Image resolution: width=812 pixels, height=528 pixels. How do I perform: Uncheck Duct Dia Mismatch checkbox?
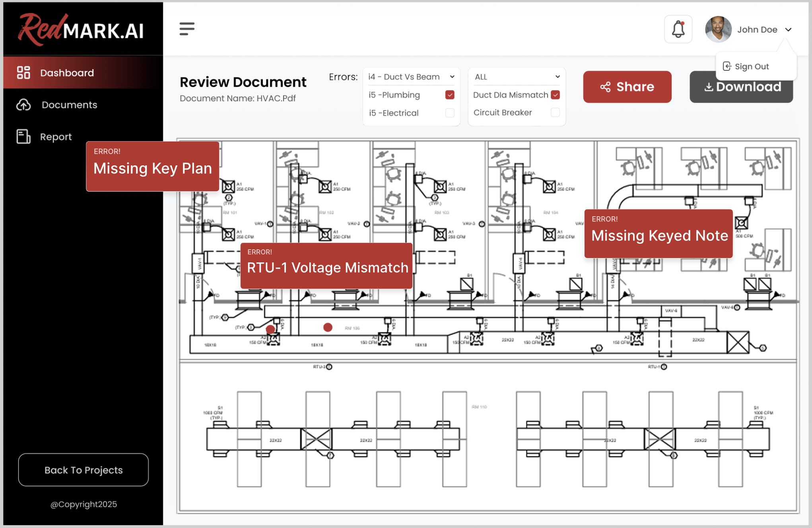click(x=556, y=95)
